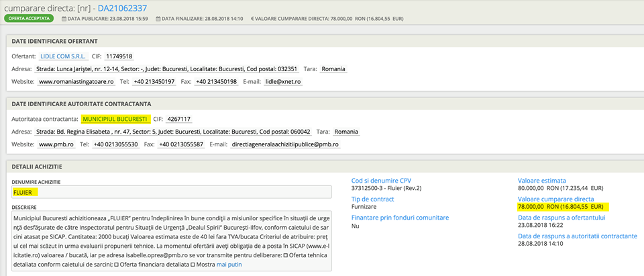Screen dimensions: 644x276
Task: Collapse the description with 'mai putin'
Action: [x=230, y=265]
